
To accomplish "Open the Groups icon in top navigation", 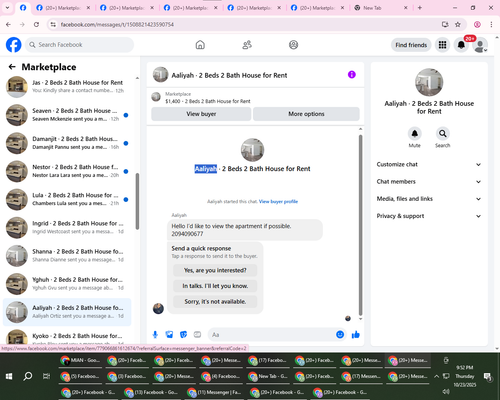I will point(293,45).
